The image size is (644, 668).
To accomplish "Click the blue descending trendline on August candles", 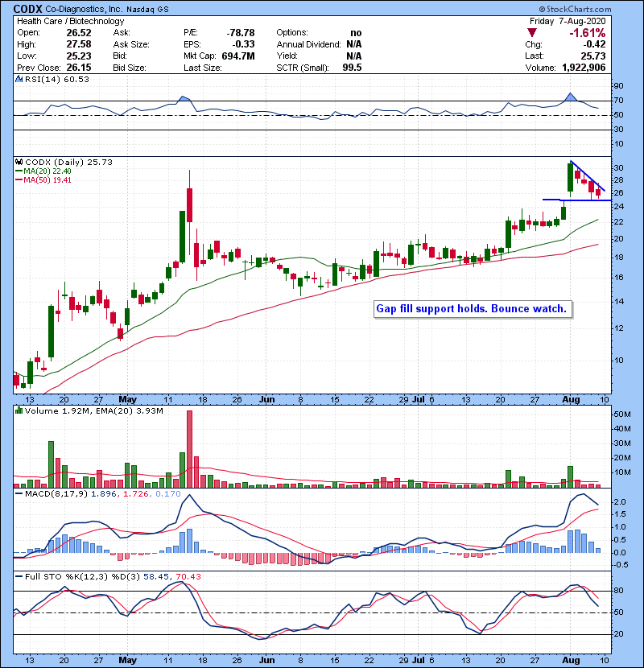I will tap(588, 175).
